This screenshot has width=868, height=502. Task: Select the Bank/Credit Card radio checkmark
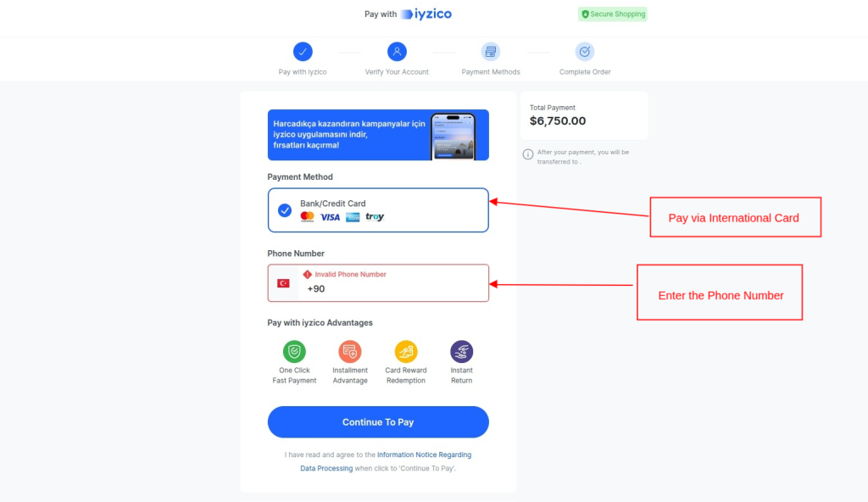285,210
